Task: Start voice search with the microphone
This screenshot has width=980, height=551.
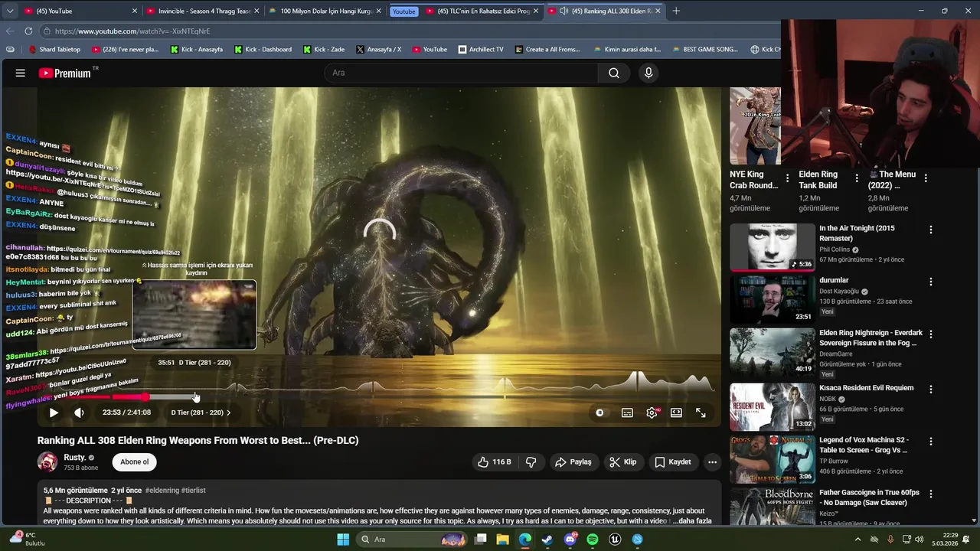Action: tap(648, 73)
